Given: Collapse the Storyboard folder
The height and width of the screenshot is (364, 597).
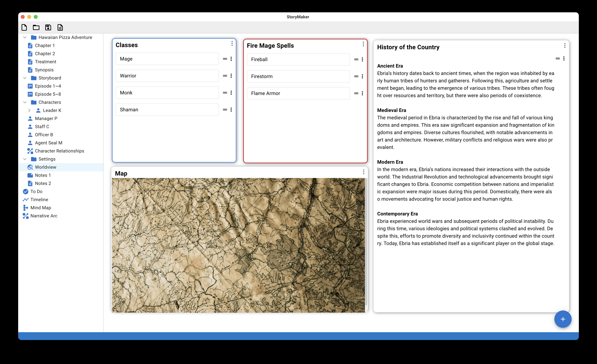Looking at the screenshot, I should pyautogui.click(x=25, y=78).
